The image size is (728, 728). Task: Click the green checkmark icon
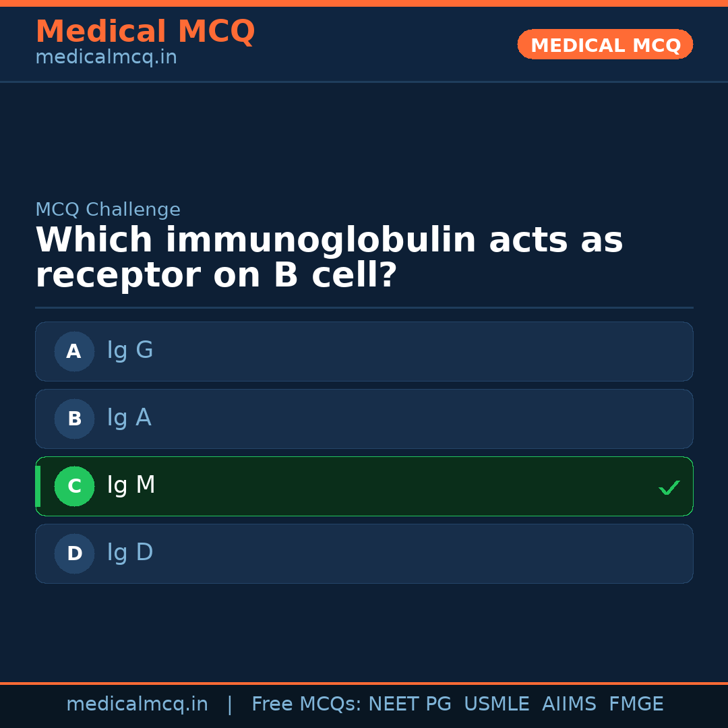(x=669, y=487)
